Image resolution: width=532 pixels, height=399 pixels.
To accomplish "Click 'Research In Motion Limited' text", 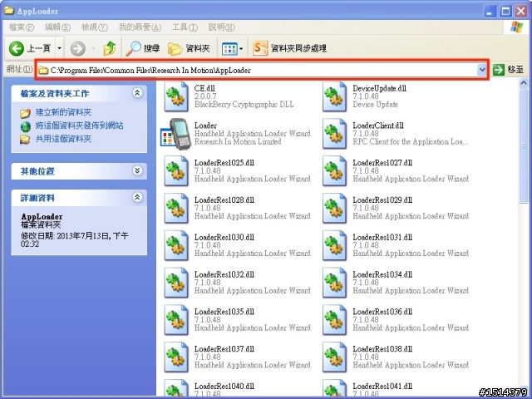I will [238, 142].
